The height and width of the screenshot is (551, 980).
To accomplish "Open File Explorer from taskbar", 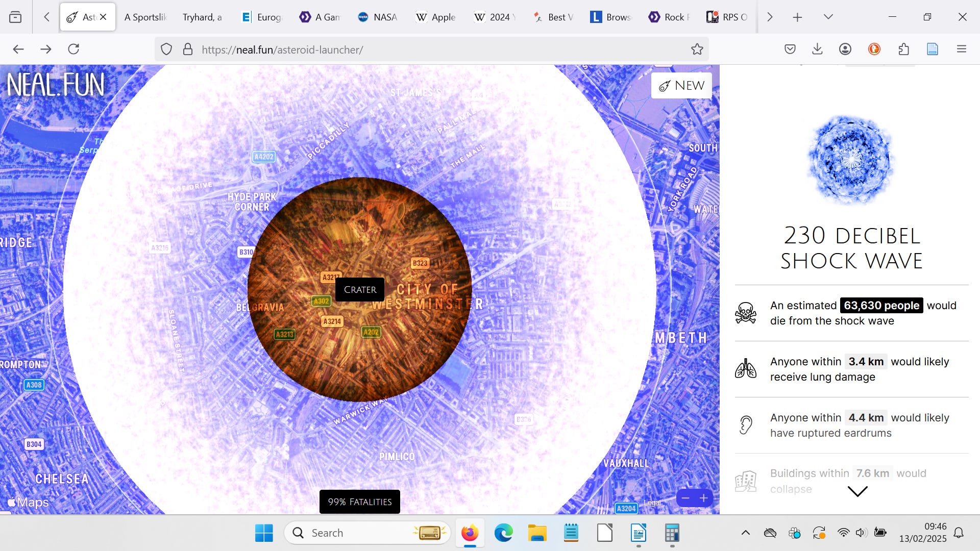I will [537, 533].
